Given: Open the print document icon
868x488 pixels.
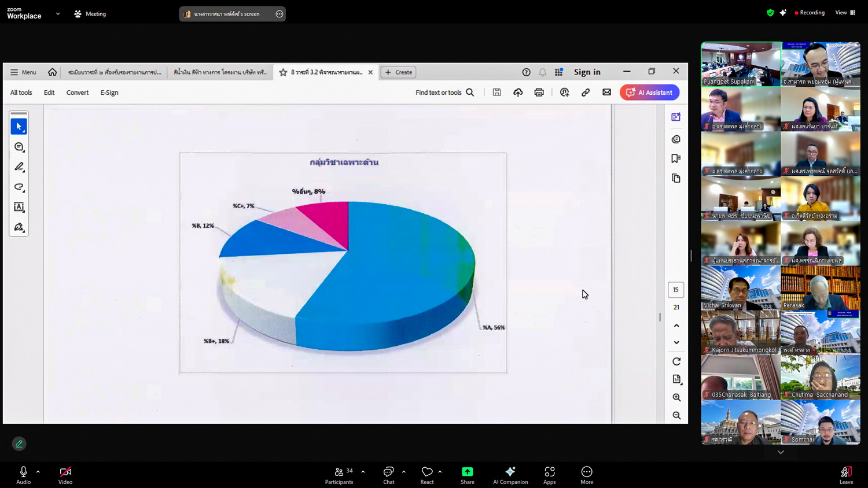Looking at the screenshot, I should point(539,93).
